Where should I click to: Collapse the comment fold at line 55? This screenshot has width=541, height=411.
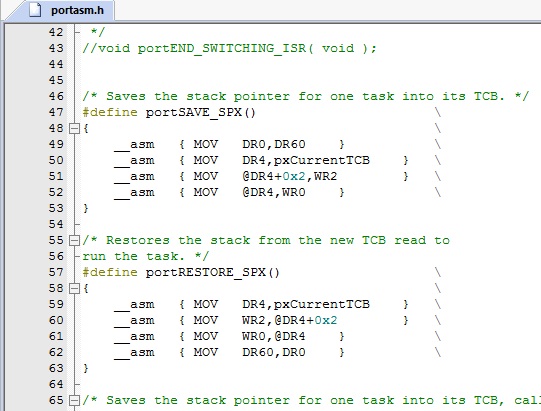[74, 240]
